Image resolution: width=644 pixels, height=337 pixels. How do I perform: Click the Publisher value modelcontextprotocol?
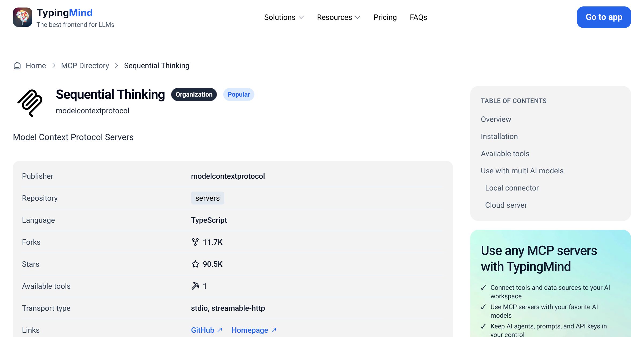click(228, 176)
